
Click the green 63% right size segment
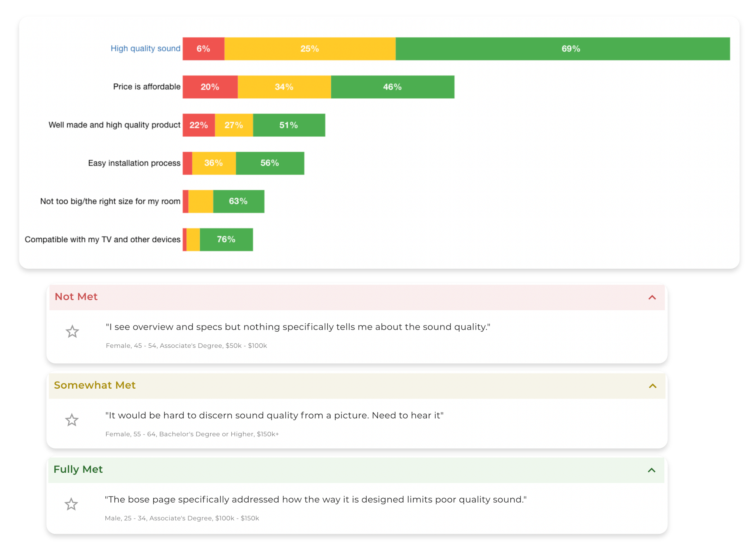point(239,201)
